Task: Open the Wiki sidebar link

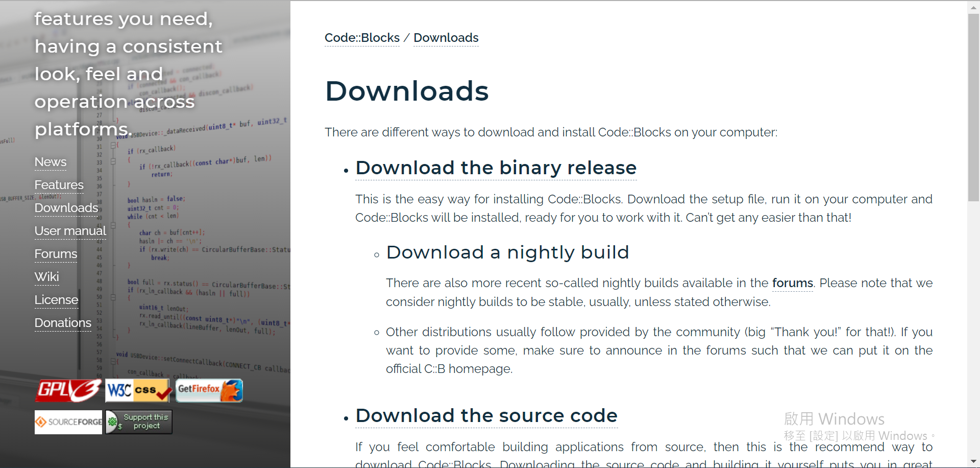Action: pos(47,277)
